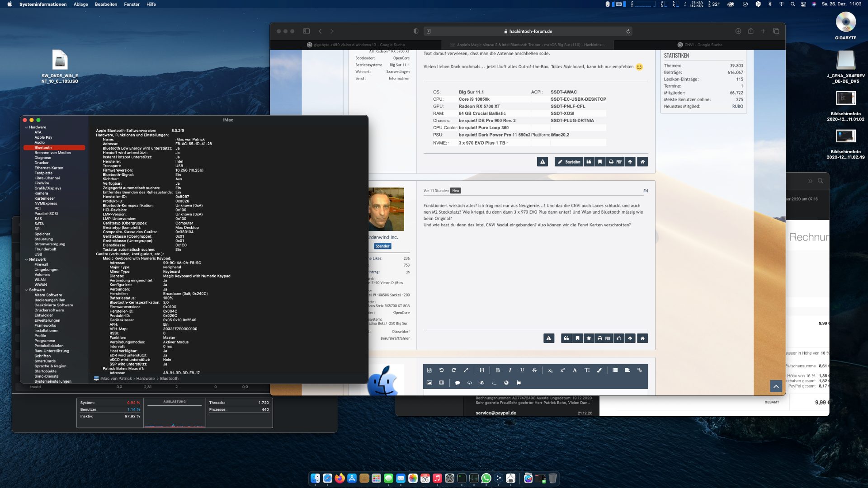The height and width of the screenshot is (488, 868).
Task: Click the Bearbeiten button on the post
Action: click(x=569, y=162)
